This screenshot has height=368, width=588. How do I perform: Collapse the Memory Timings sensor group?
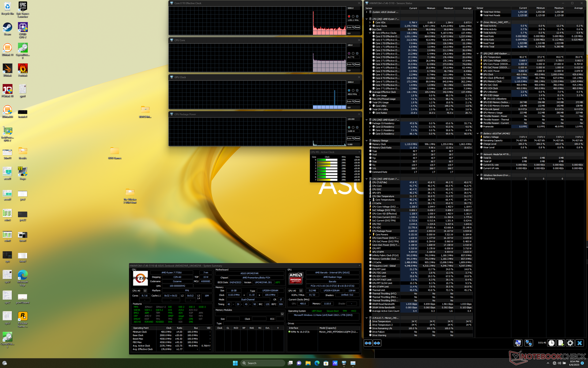367,141
